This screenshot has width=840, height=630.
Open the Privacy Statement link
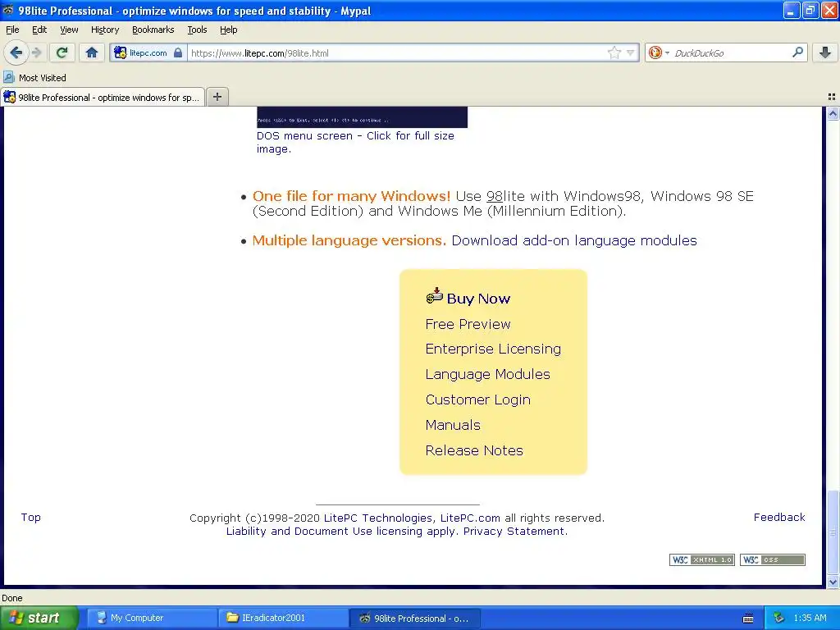[515, 531]
